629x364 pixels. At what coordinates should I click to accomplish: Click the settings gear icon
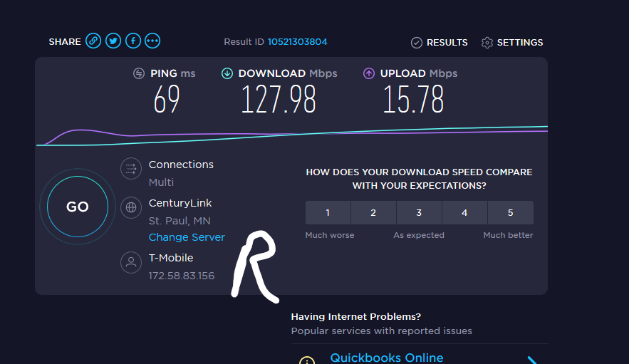coord(487,43)
